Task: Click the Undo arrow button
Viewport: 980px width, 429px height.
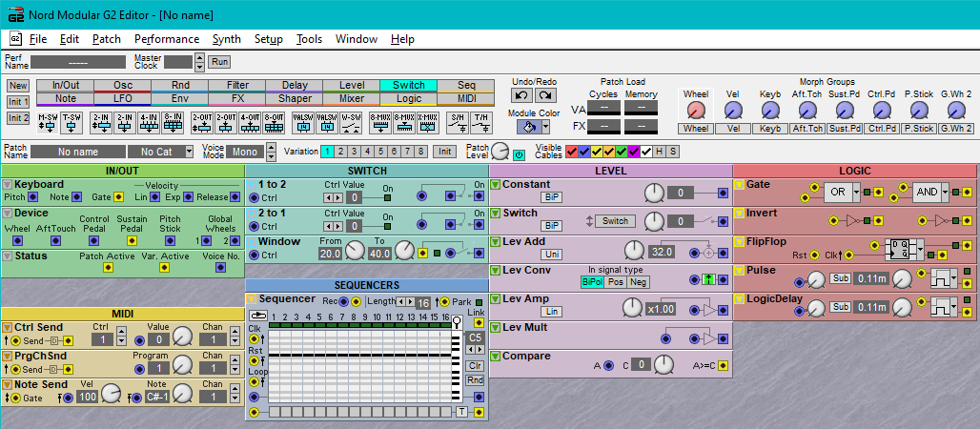Action: coord(521,95)
